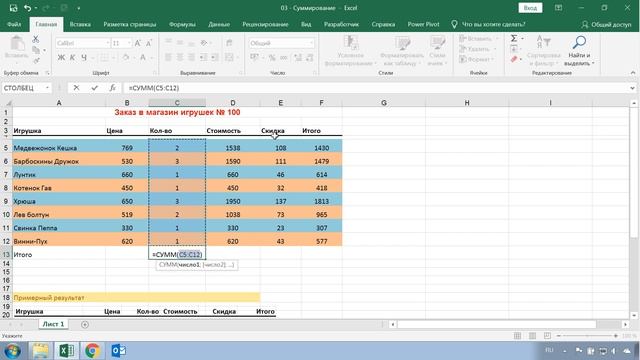Add a new sheet with plus button
Image resolution: width=640 pixels, height=360 pixels.
click(84, 324)
